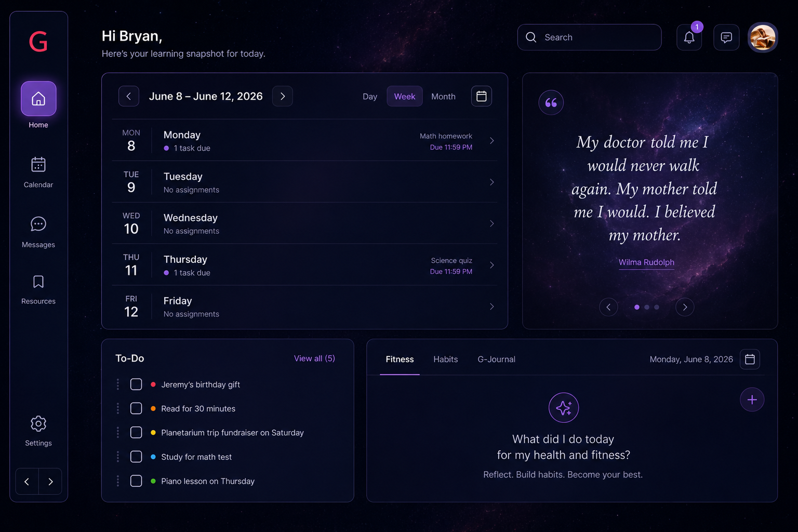The width and height of the screenshot is (798, 532).
Task: Open Science quiz assignment
Action: 451,261
